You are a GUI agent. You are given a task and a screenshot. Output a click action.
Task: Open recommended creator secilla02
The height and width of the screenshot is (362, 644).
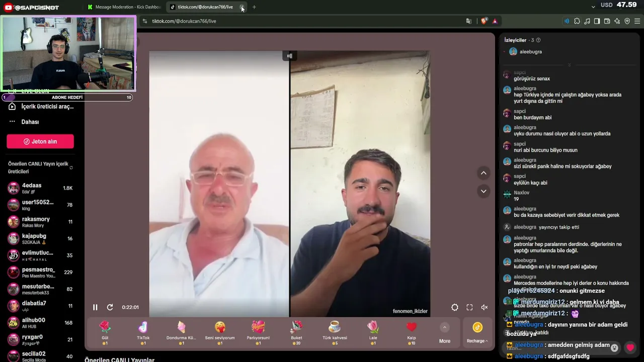pos(40,356)
